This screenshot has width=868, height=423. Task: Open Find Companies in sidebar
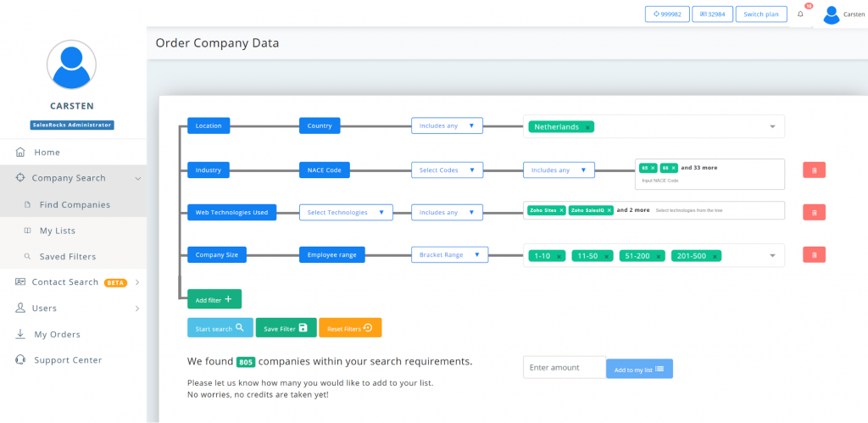point(75,204)
